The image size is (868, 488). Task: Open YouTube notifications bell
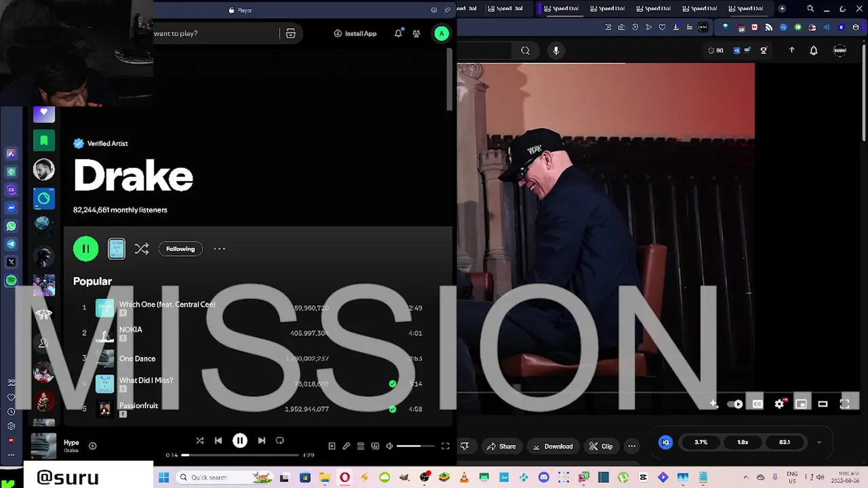coord(814,50)
